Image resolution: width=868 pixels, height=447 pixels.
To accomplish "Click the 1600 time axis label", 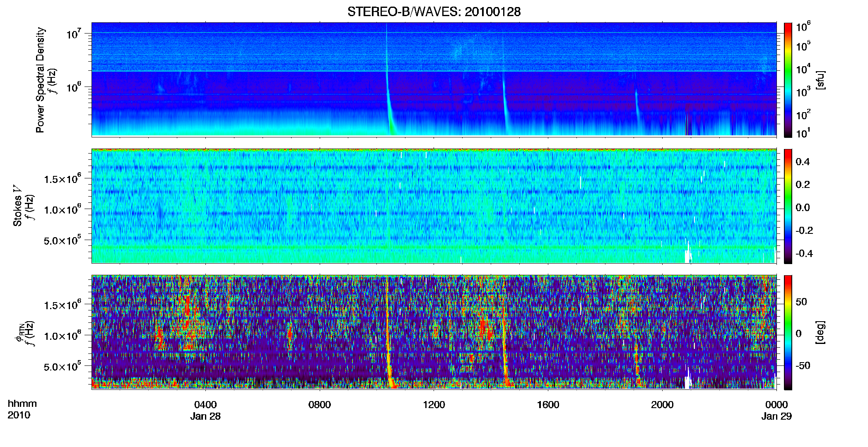I will click(x=548, y=405).
